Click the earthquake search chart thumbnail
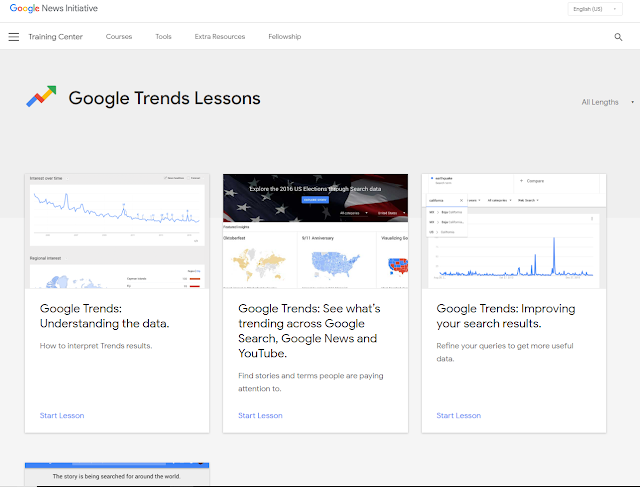 pos(514,231)
